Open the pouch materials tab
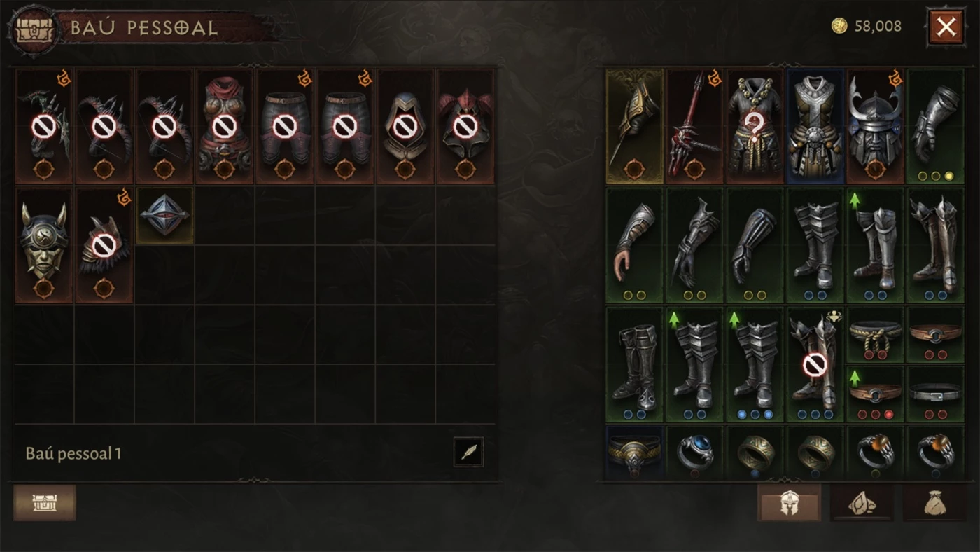Screen dimensions: 980x552 click(934, 502)
